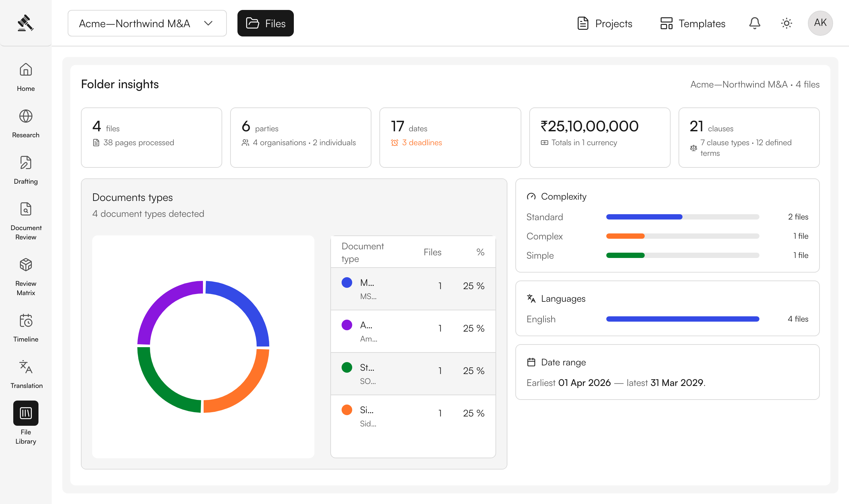Click the orange swatch in the Sid... row
Image resolution: width=849 pixels, height=504 pixels.
347,410
